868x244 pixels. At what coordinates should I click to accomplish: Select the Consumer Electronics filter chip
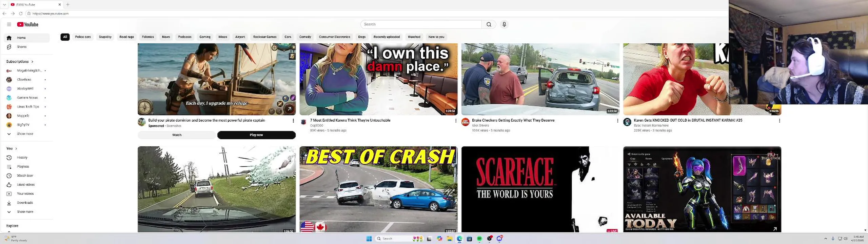click(x=334, y=37)
